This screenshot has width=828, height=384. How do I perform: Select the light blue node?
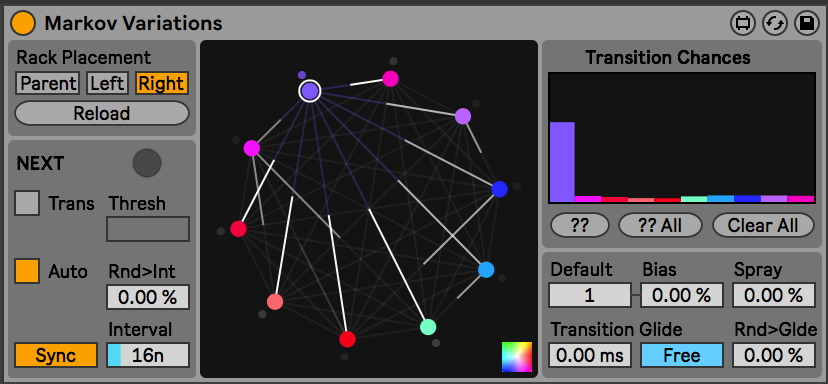[486, 270]
